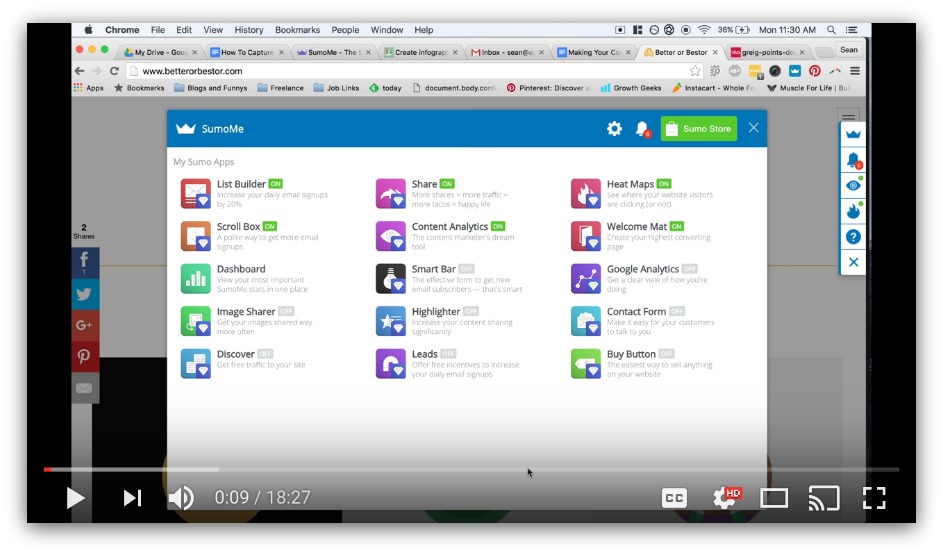Open the Discover app icon
The width and height of the screenshot is (943, 554).
[195, 363]
